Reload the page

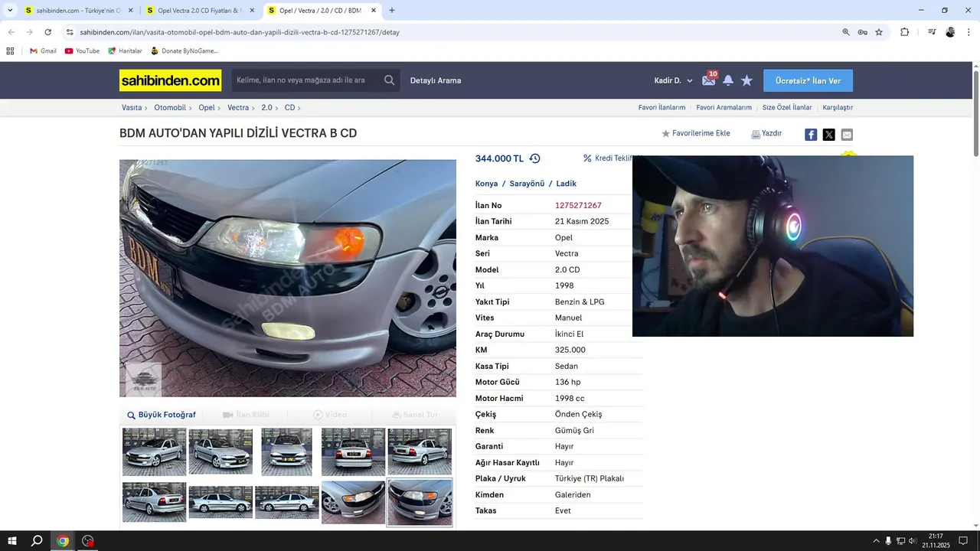tap(47, 32)
